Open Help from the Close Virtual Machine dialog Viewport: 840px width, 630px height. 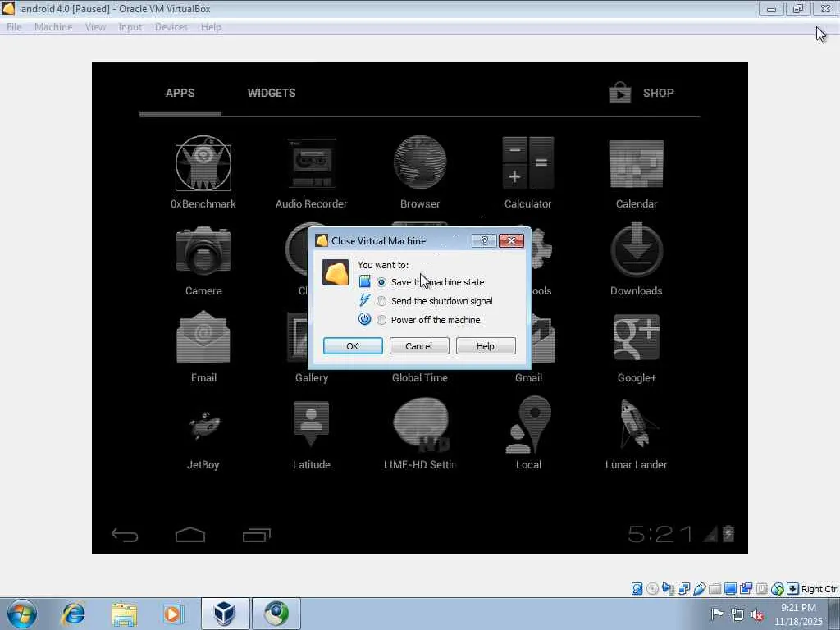pos(486,346)
